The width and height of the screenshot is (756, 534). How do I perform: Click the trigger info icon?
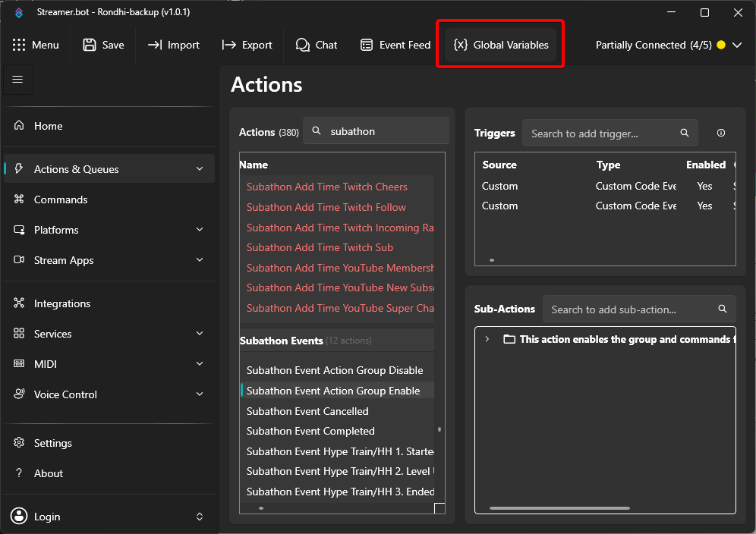tap(720, 133)
